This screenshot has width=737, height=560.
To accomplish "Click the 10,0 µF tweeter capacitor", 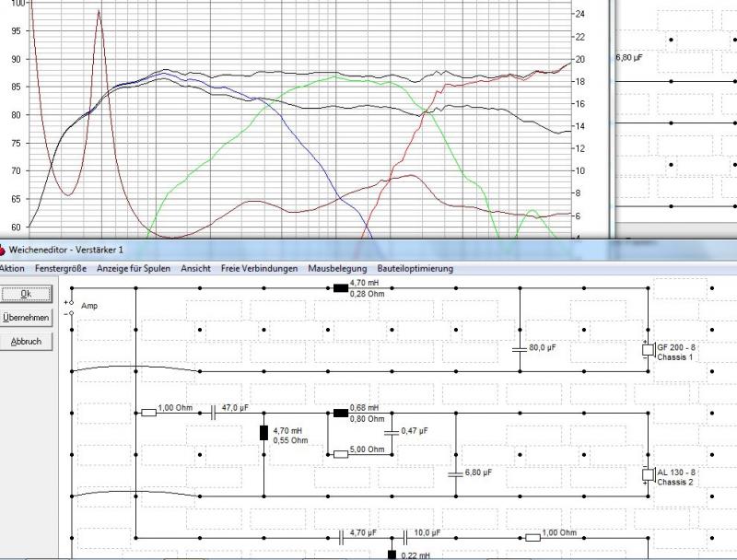I will pyautogui.click(x=404, y=538).
